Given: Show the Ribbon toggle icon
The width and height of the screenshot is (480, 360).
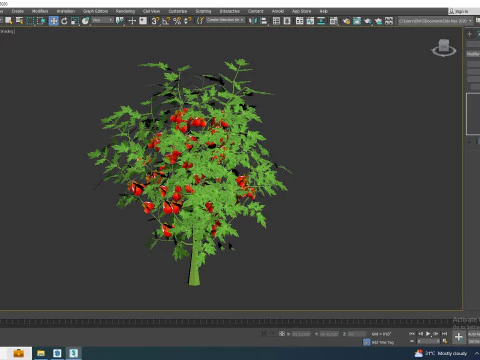Looking at the screenshot, I should [x=299, y=21].
